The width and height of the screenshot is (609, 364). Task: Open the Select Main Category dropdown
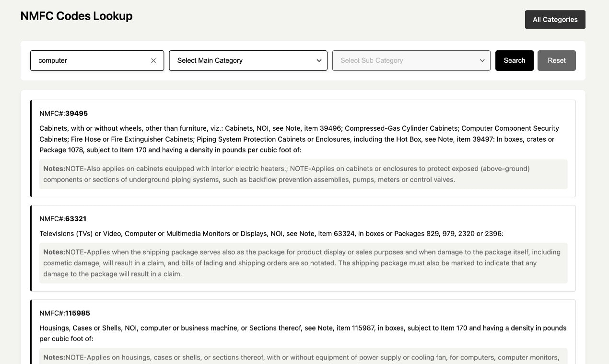pyautogui.click(x=248, y=60)
